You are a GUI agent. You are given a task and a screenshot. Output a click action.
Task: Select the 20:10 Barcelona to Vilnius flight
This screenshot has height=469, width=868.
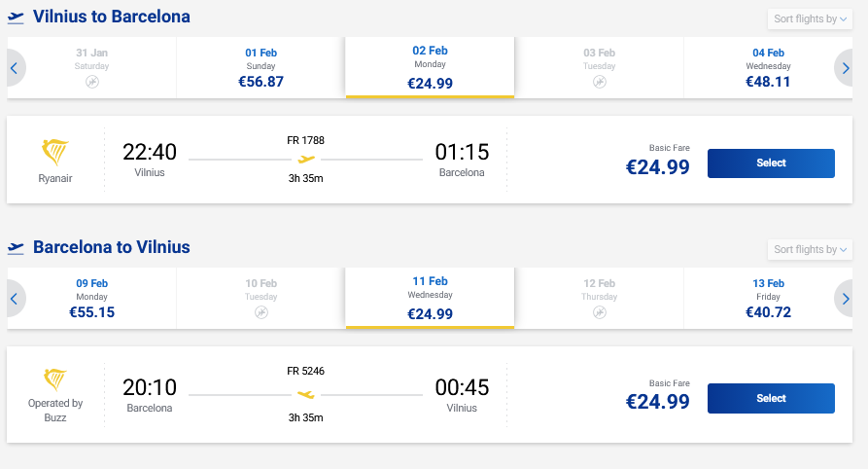click(x=771, y=398)
